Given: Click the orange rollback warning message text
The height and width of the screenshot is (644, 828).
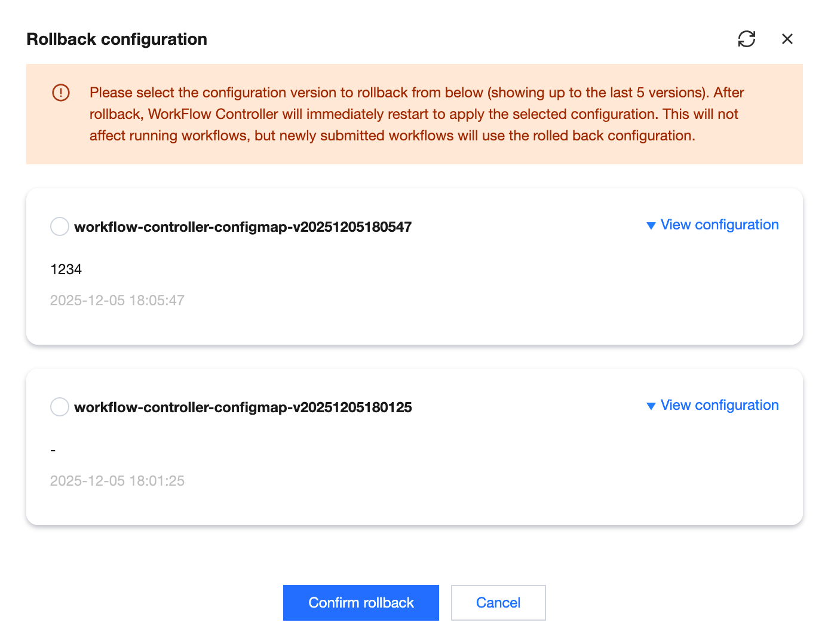Looking at the screenshot, I should (x=416, y=114).
